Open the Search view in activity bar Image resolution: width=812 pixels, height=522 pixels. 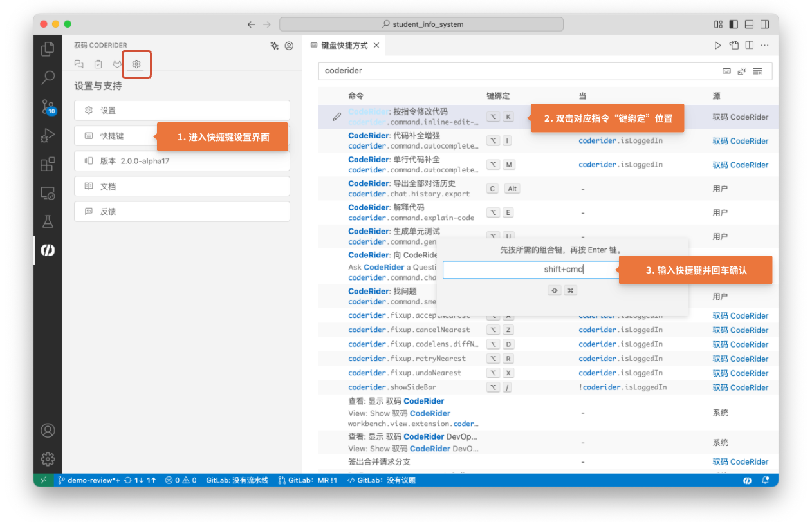[x=48, y=78]
